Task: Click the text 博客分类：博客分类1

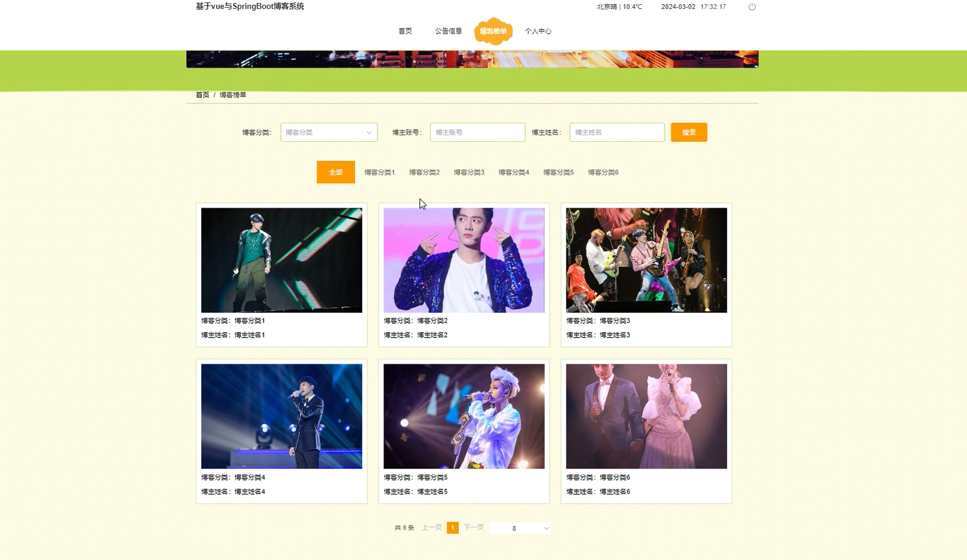Action: 233,321
